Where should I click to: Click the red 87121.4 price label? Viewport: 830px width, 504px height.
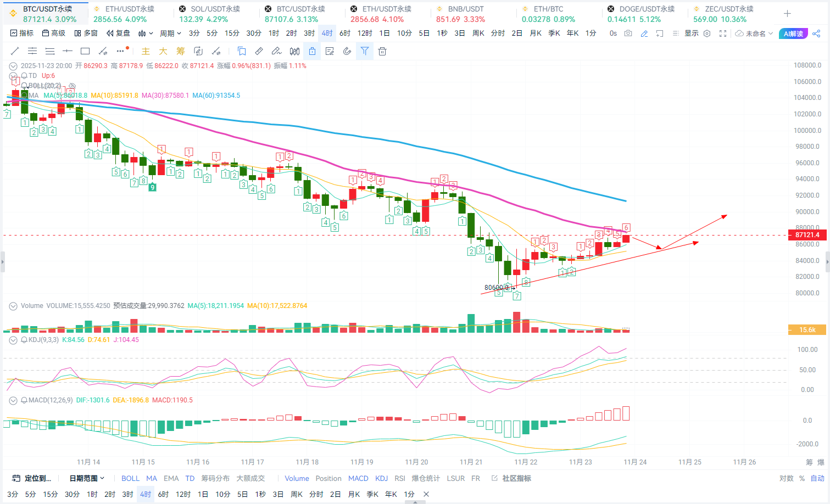(x=806, y=235)
